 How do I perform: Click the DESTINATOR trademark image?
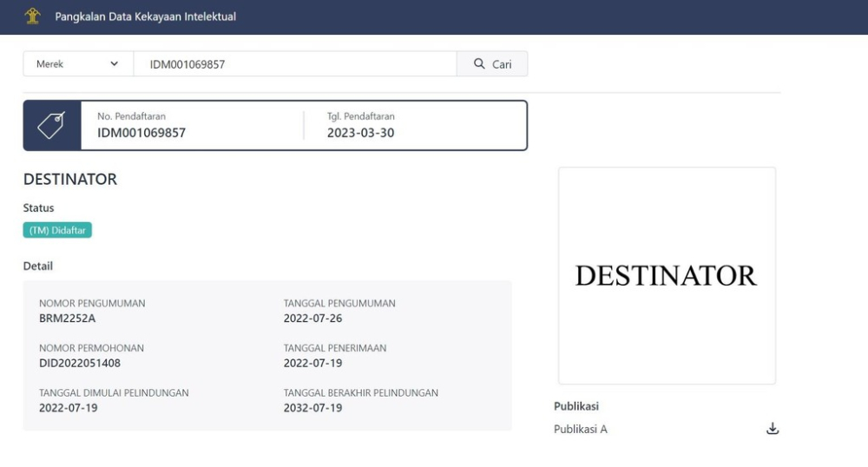click(666, 275)
